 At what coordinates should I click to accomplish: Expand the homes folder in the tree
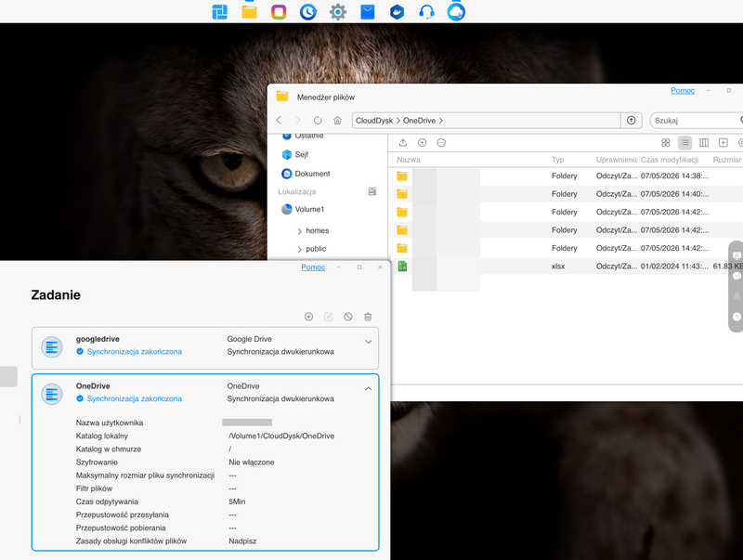coord(299,231)
